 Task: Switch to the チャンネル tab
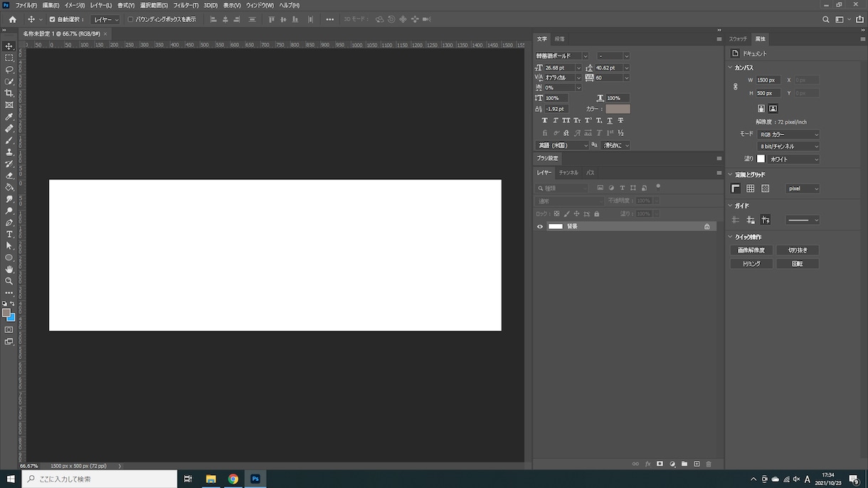click(568, 173)
